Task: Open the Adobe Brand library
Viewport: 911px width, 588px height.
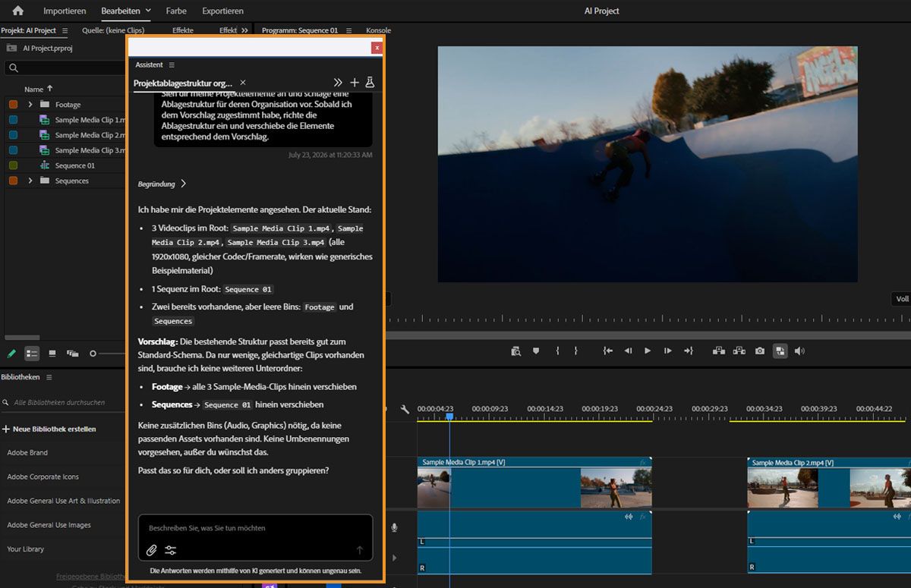Action: click(27, 453)
